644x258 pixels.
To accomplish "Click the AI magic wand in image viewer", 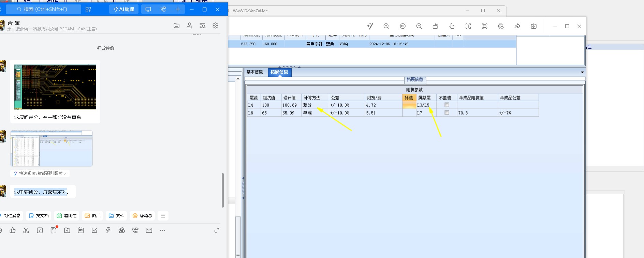I will coord(370,26).
